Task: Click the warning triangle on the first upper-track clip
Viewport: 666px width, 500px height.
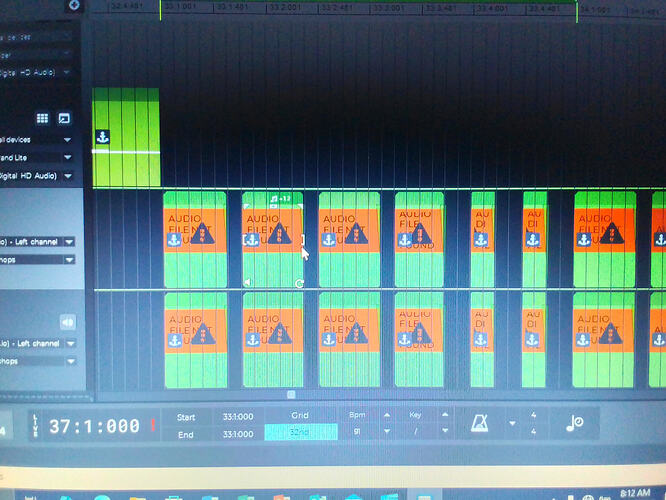Action: click(202, 234)
